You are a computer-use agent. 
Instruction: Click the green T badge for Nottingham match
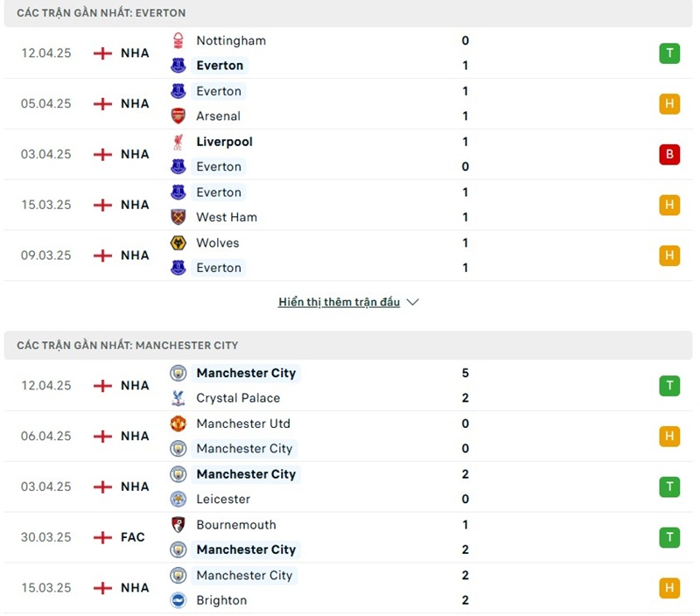[669, 53]
